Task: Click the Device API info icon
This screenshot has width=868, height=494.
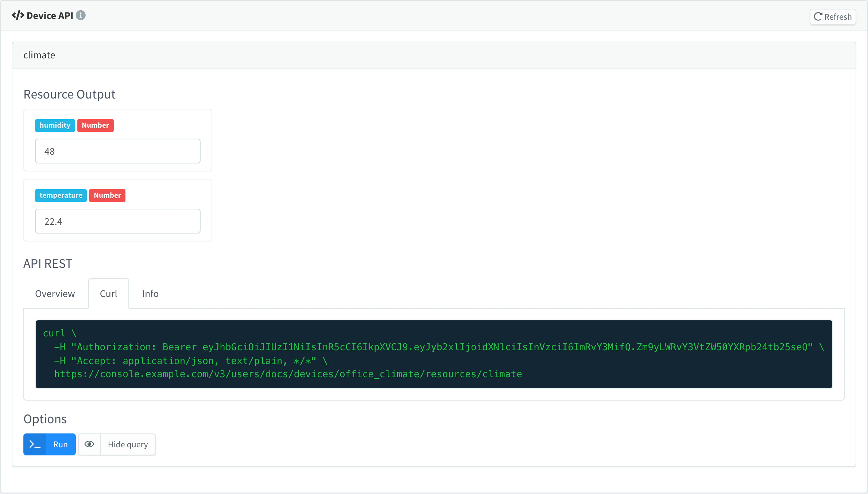Action: [x=81, y=15]
